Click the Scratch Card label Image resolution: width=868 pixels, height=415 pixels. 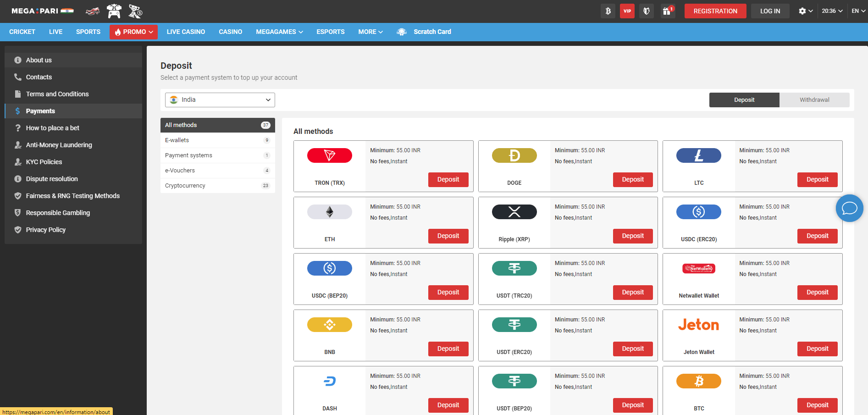coord(432,32)
